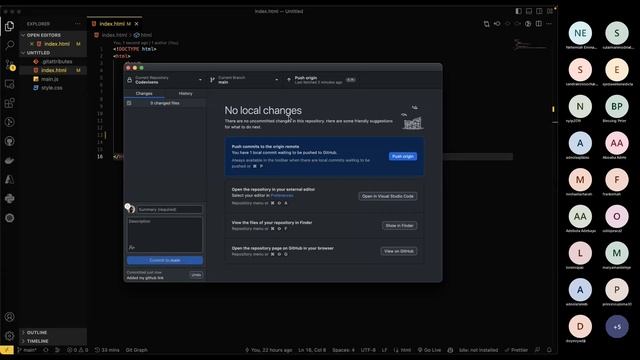Open the GitHub view in activity bar
The height and width of the screenshot is (360, 640).
tap(9, 141)
